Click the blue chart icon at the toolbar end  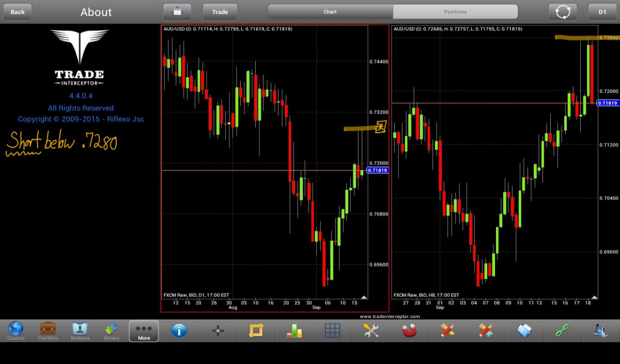(x=600, y=330)
